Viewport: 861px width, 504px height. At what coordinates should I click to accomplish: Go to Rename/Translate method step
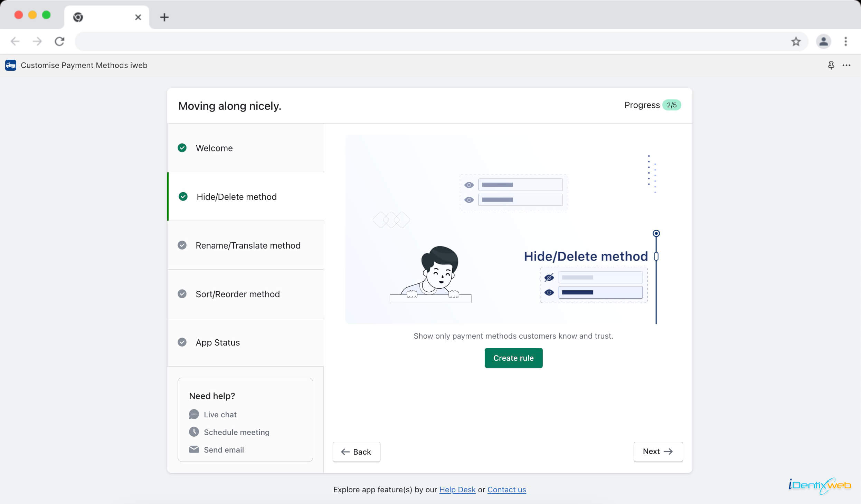pos(246,245)
